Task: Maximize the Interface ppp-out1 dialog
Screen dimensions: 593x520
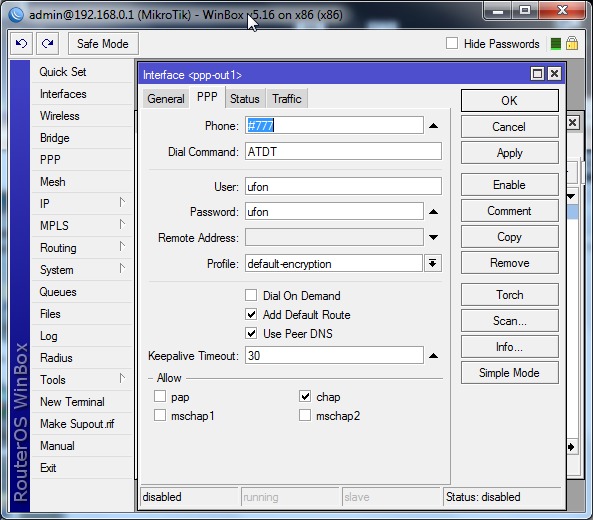Action: coord(537,73)
